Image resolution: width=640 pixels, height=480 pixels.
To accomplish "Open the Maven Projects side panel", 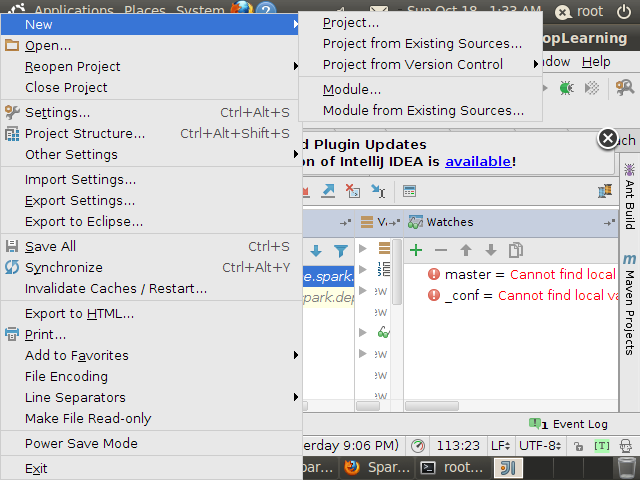I will [x=629, y=304].
